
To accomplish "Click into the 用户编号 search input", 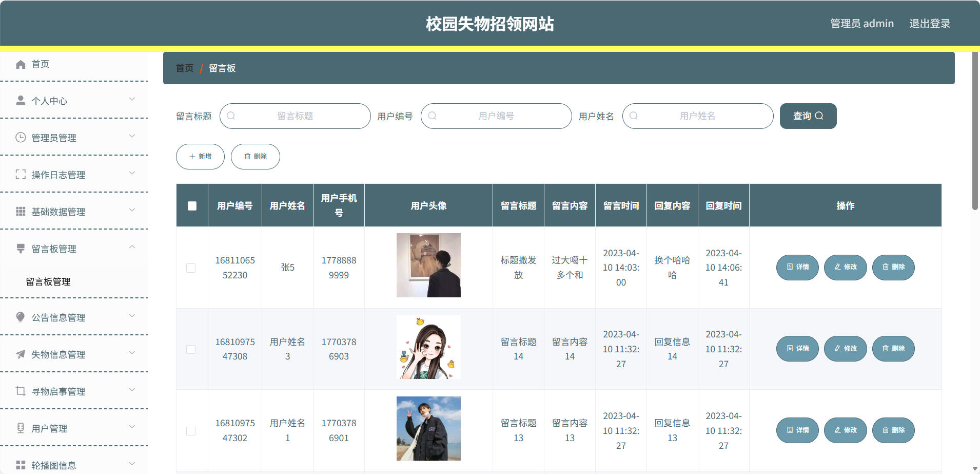I will coord(496,116).
